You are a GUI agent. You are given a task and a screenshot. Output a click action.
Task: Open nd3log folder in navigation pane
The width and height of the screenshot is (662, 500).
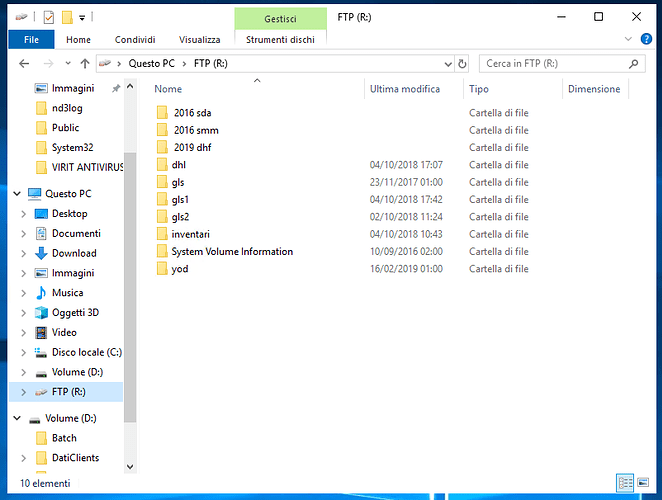coord(67,108)
